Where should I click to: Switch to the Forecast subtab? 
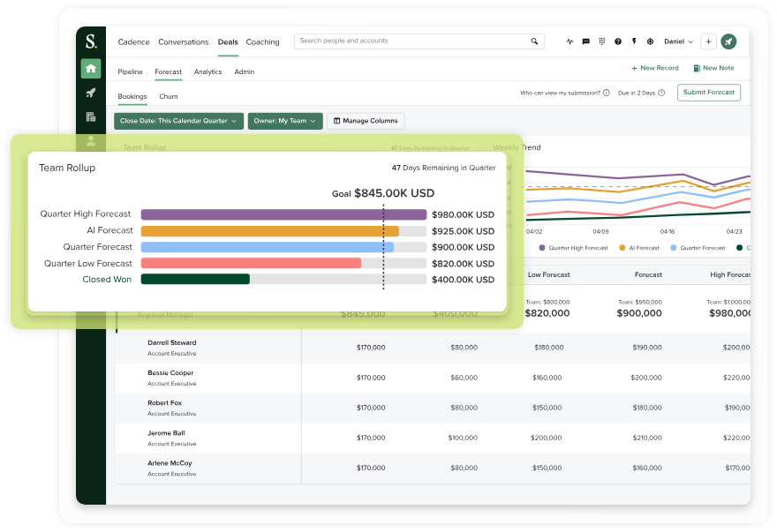pos(168,71)
